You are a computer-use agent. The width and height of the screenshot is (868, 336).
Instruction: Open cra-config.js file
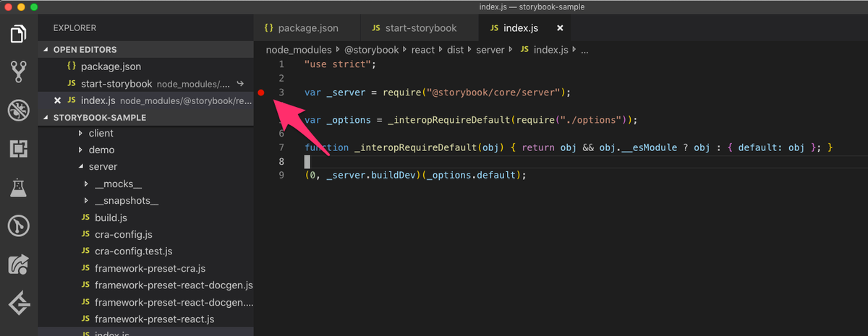pyautogui.click(x=123, y=235)
